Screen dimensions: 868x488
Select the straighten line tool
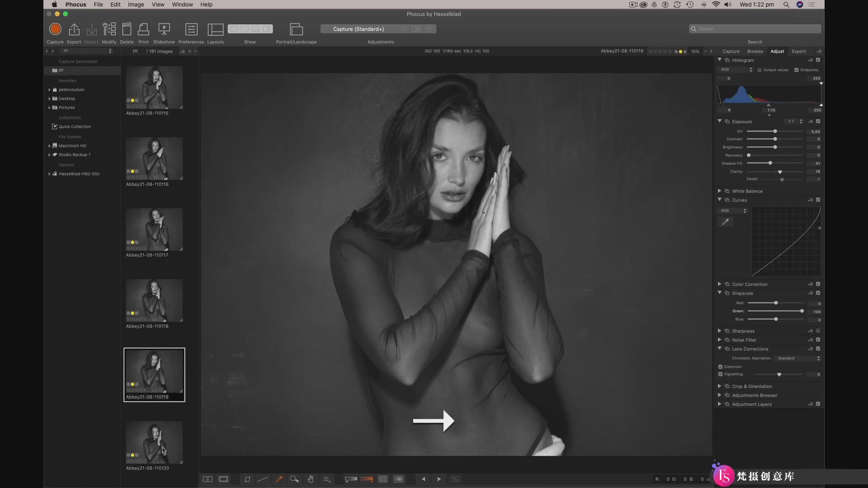point(263,479)
